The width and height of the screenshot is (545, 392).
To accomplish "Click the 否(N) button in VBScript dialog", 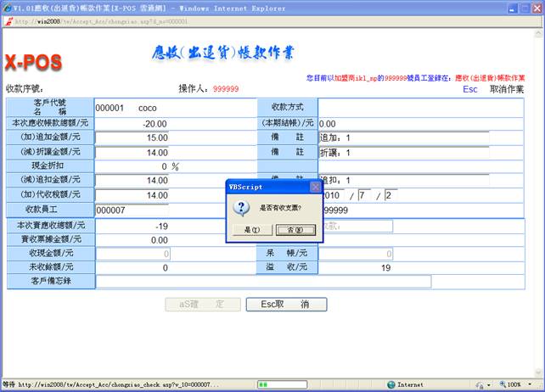I will (295, 229).
